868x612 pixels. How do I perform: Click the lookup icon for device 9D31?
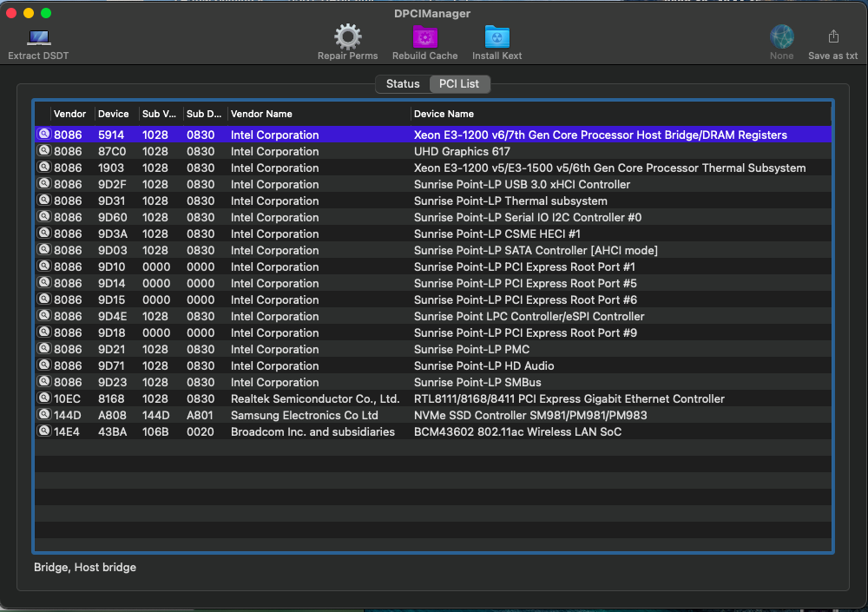click(x=43, y=201)
